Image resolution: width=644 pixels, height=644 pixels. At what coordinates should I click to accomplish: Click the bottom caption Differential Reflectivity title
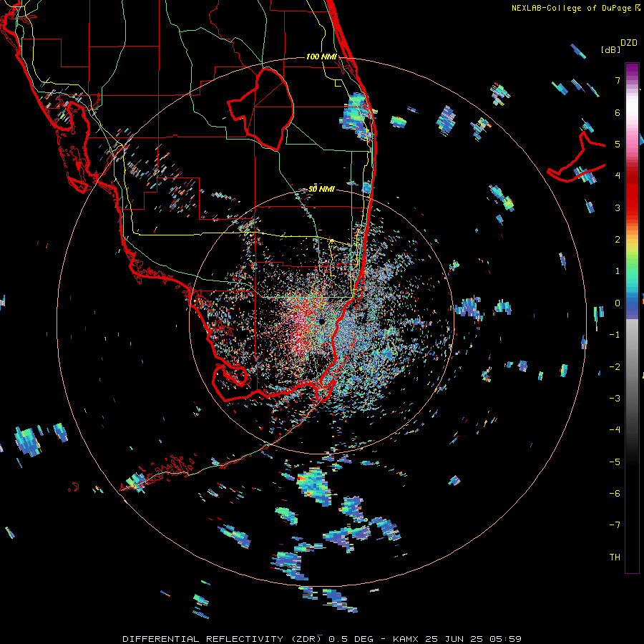322,639
